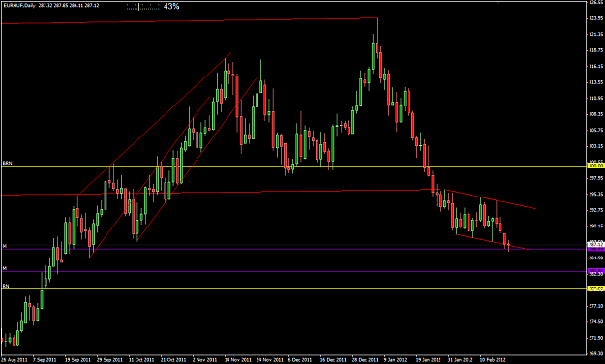Viewport: 605px width, 364px height.
Task: Click the 284.90 price scale value
Action: [596, 258]
